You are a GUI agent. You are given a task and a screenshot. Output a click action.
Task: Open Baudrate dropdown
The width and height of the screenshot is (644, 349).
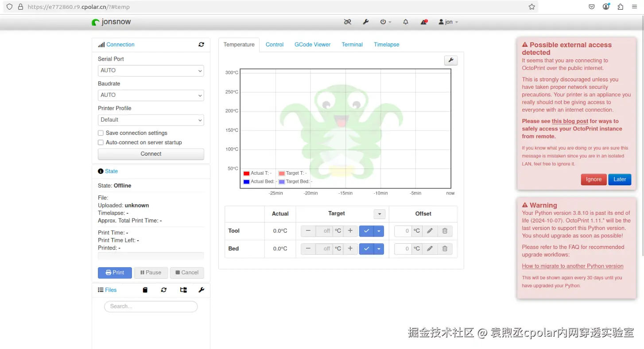pos(151,95)
